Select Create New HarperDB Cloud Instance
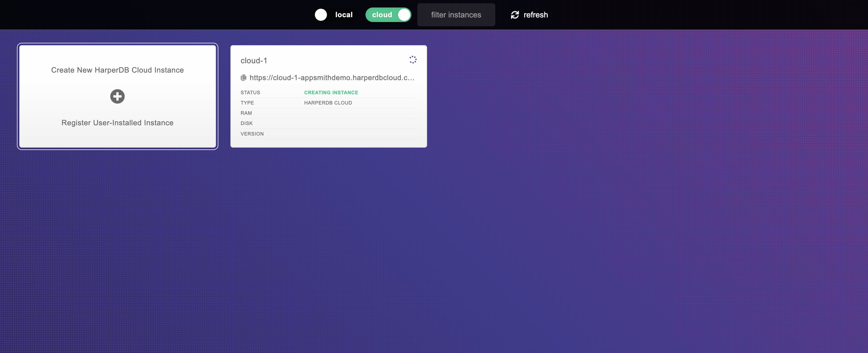 tap(117, 70)
